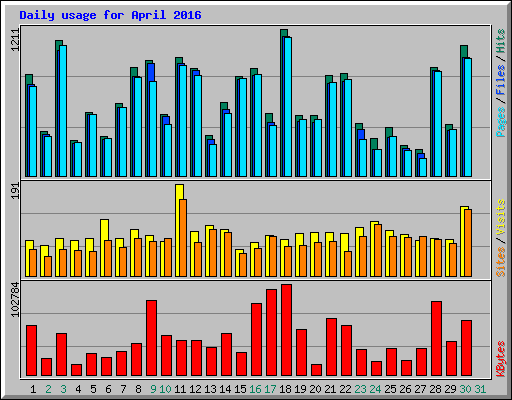The width and height of the screenshot is (512, 400).
Task: Click day label "12" on the axis
Action: click(195, 389)
